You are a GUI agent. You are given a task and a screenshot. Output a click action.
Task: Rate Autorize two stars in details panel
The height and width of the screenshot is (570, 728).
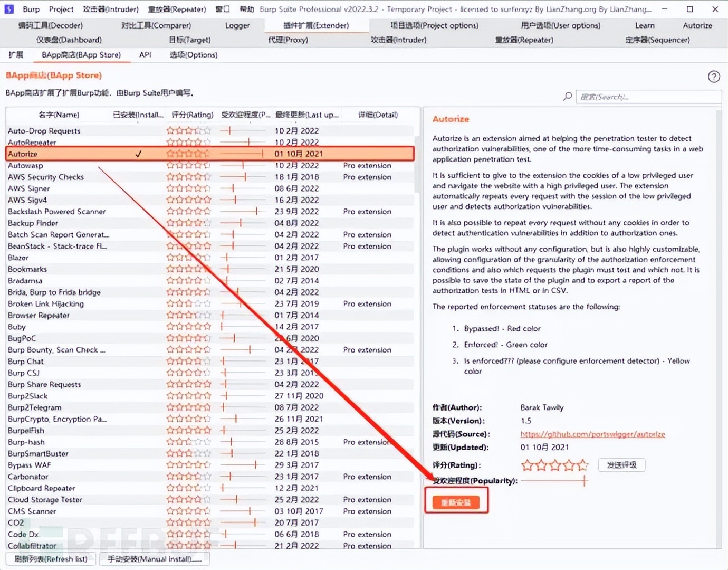tap(541, 465)
